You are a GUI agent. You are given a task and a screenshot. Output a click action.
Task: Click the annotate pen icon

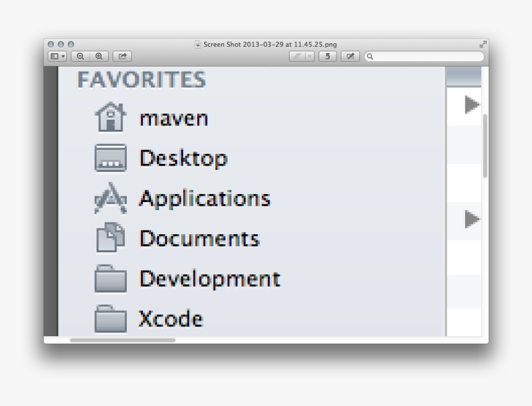298,56
